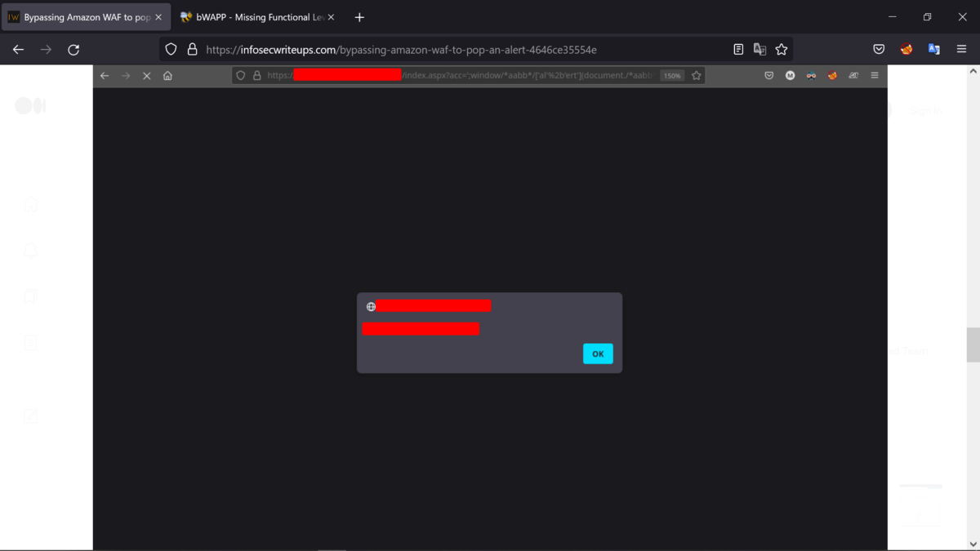Click the 150% zoom badge

pos(672,76)
